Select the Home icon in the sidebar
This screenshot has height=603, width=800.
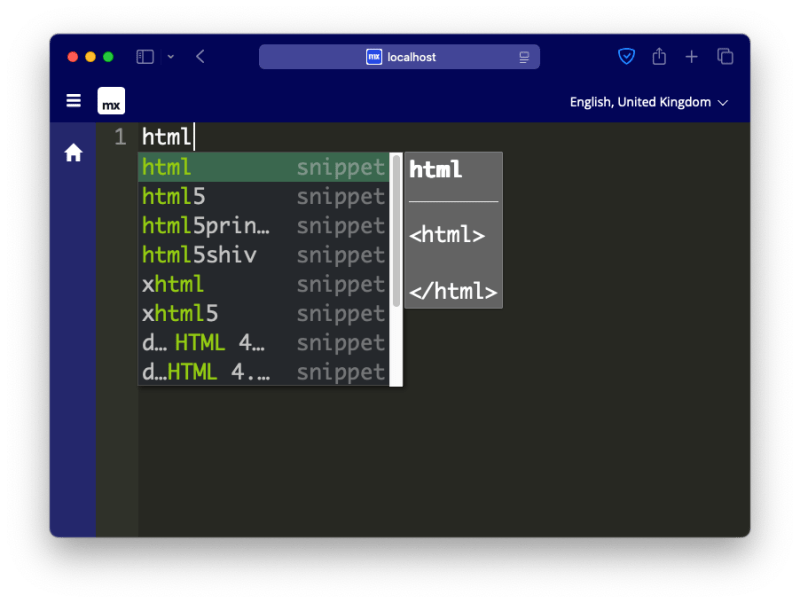(73, 152)
